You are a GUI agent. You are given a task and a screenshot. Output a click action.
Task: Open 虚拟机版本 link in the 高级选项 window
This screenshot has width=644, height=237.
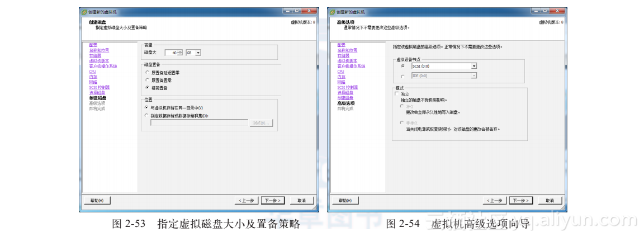(x=347, y=61)
